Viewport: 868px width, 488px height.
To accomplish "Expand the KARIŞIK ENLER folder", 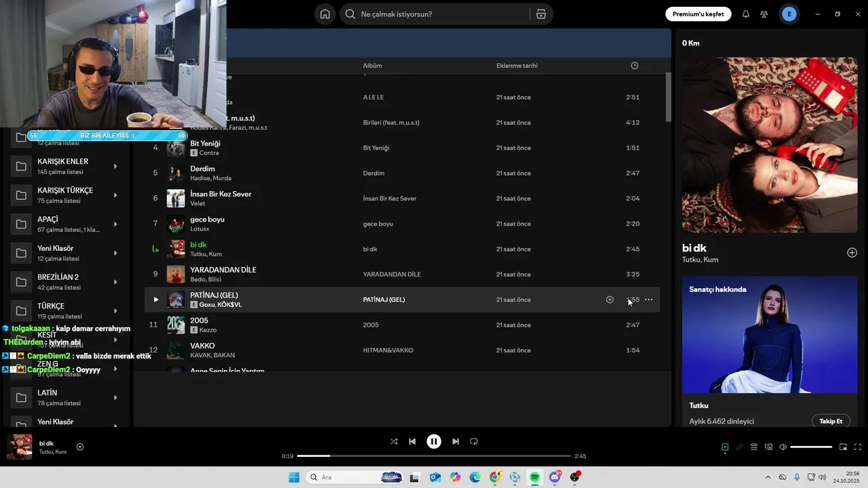I will 115,167.
